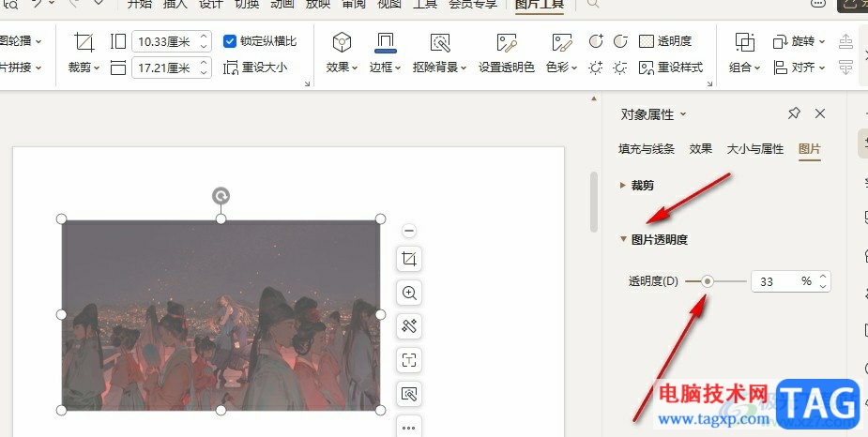This screenshot has height=437, width=868.
Task: Click the floating remove background icon
Action: [x=409, y=394]
